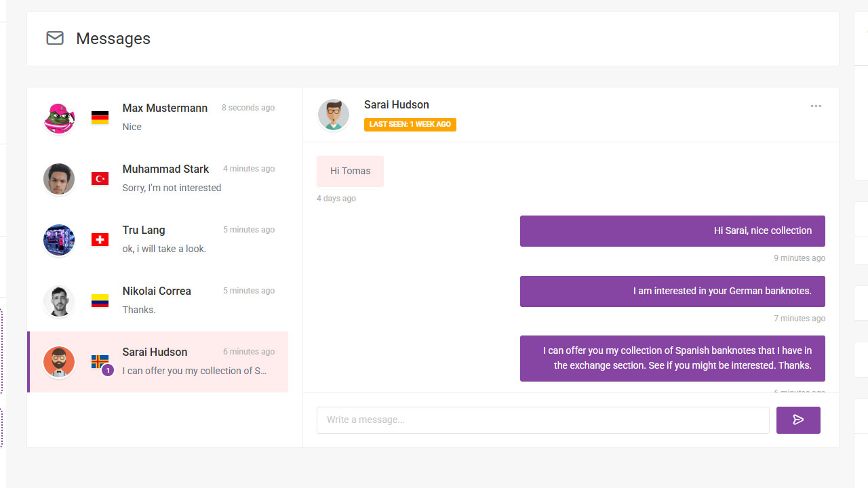
Task: Click the German flag next to Max Mustermann
Action: pyautogui.click(x=100, y=118)
